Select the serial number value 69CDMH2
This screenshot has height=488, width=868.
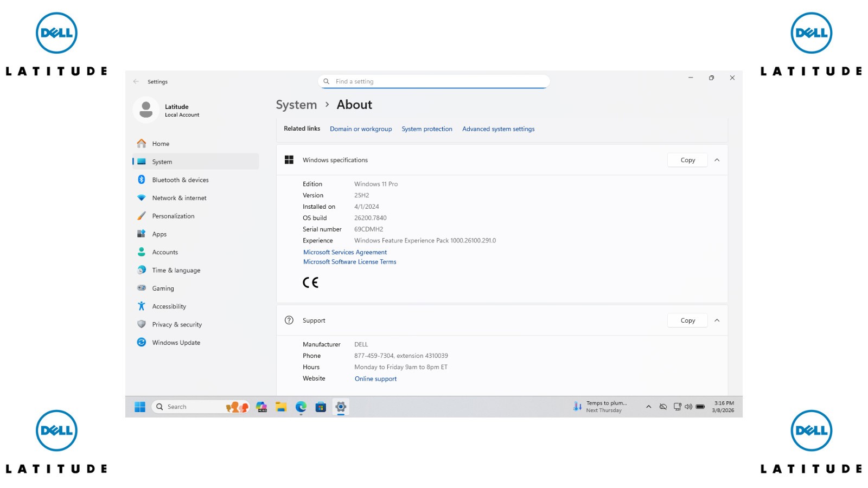point(369,229)
